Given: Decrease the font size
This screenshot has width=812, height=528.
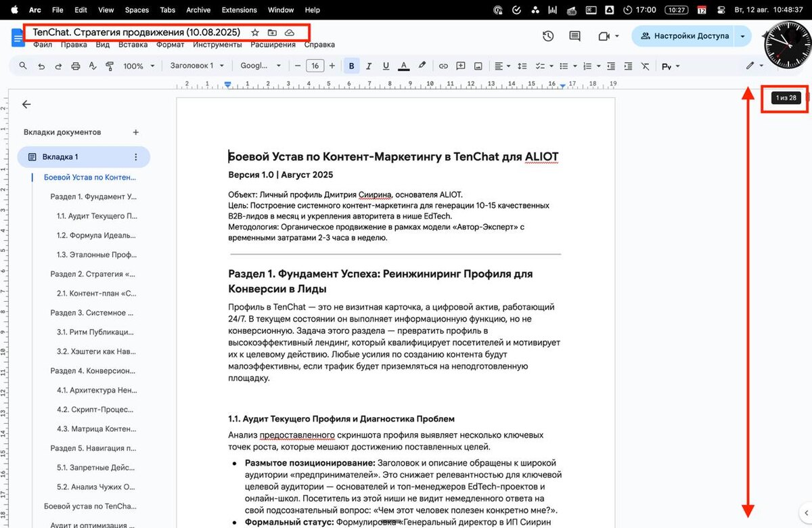Looking at the screenshot, I should point(298,66).
